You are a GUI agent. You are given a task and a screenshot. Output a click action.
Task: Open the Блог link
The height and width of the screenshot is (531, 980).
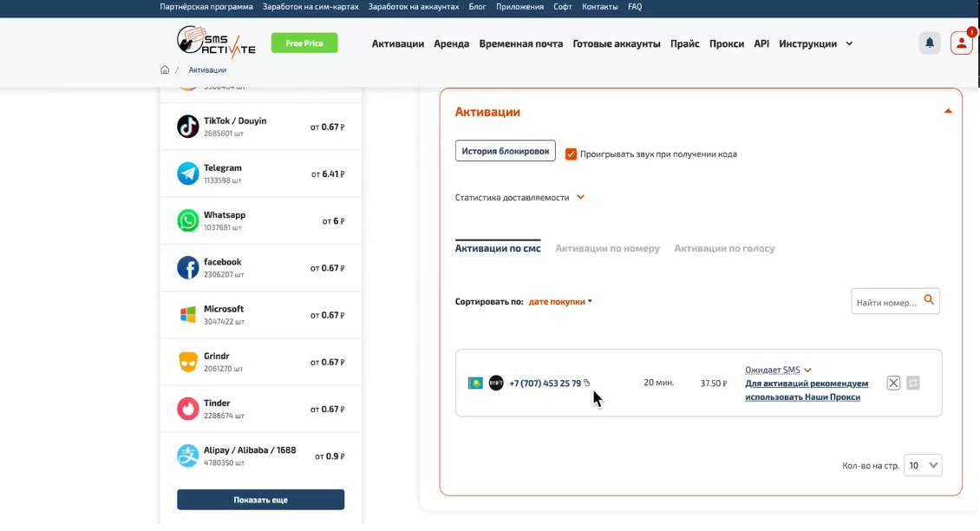pos(477,7)
